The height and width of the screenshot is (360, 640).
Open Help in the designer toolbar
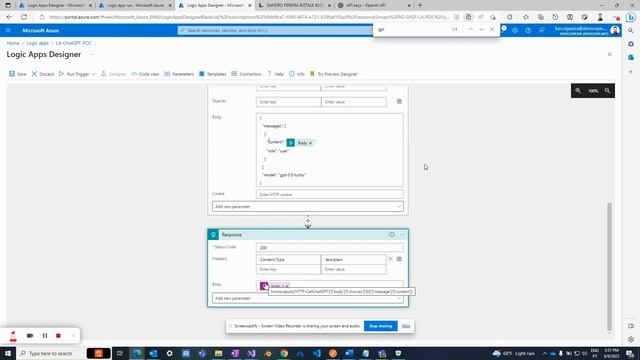click(x=276, y=74)
